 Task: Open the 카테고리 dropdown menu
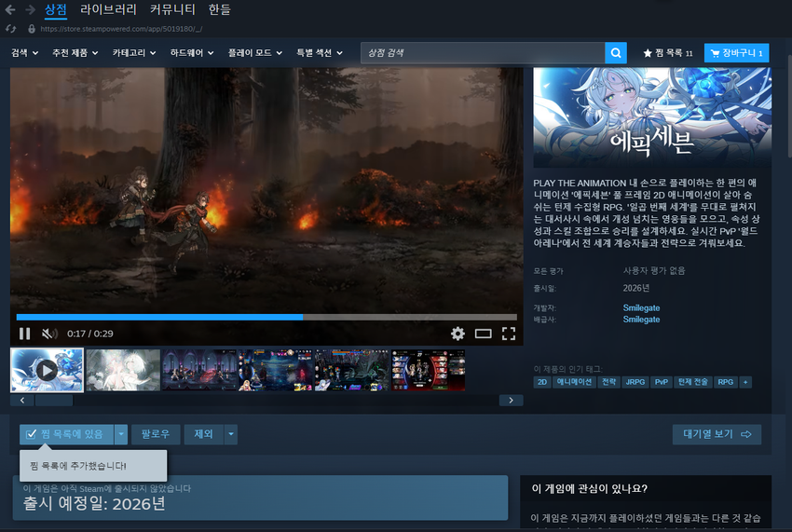[x=134, y=52]
